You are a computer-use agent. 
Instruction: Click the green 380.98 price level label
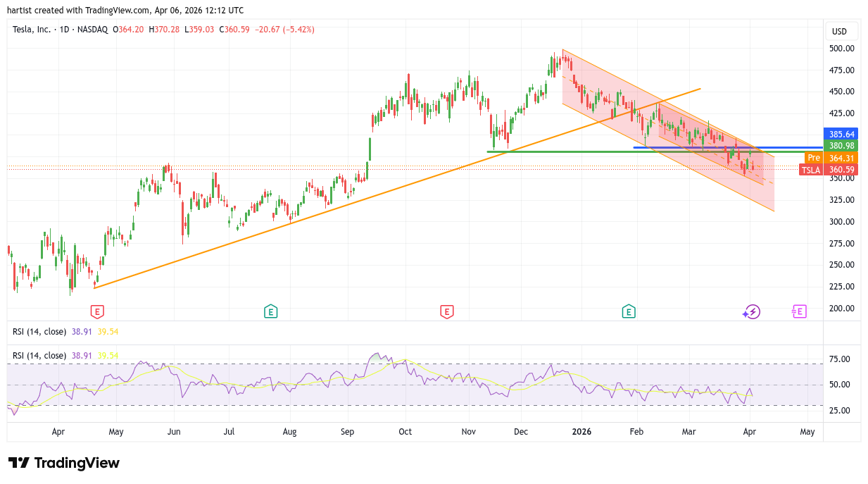click(x=840, y=146)
